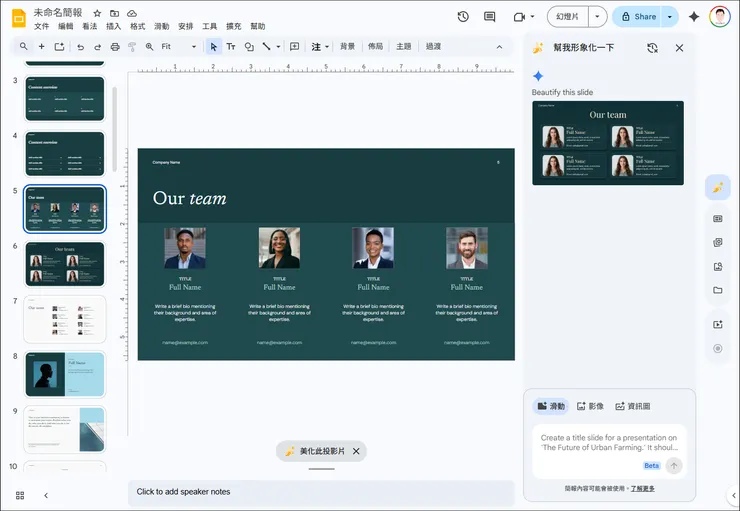Open the 插入 menu

pyautogui.click(x=114, y=27)
